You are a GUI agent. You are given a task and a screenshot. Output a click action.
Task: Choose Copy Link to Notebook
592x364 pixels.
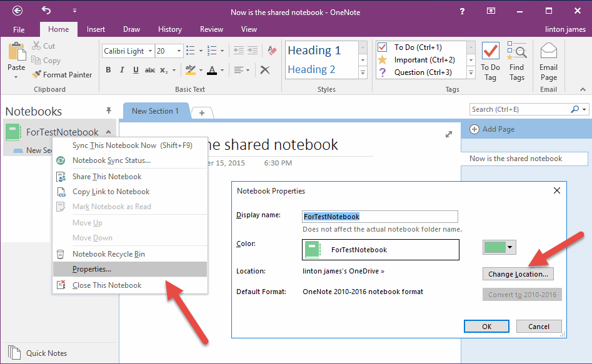(130, 192)
